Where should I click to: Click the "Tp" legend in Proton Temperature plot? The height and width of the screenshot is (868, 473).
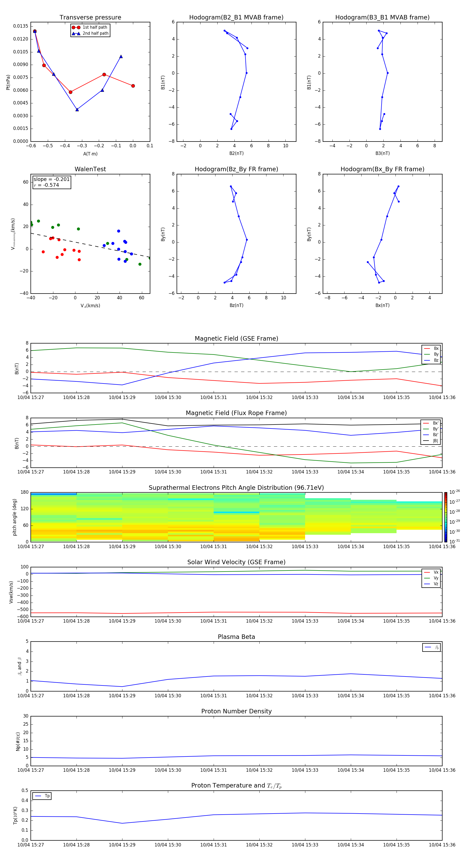coord(42,796)
